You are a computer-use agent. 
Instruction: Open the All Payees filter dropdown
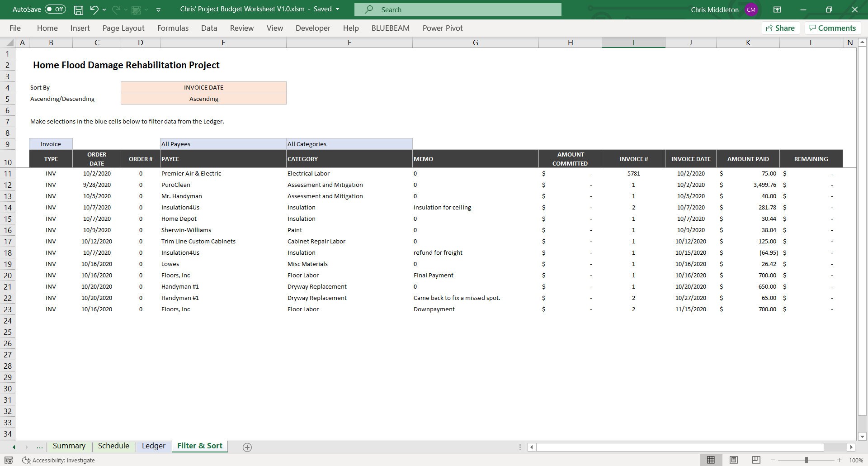pyautogui.click(x=222, y=143)
